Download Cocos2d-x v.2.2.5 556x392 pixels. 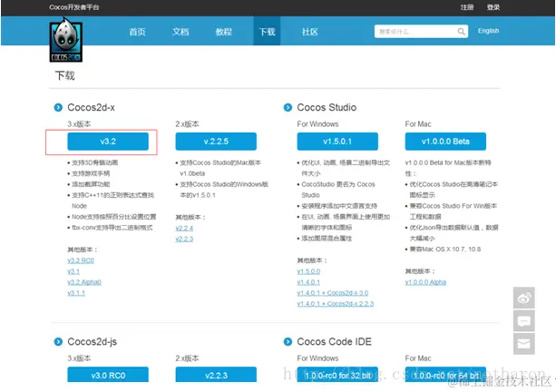point(216,142)
